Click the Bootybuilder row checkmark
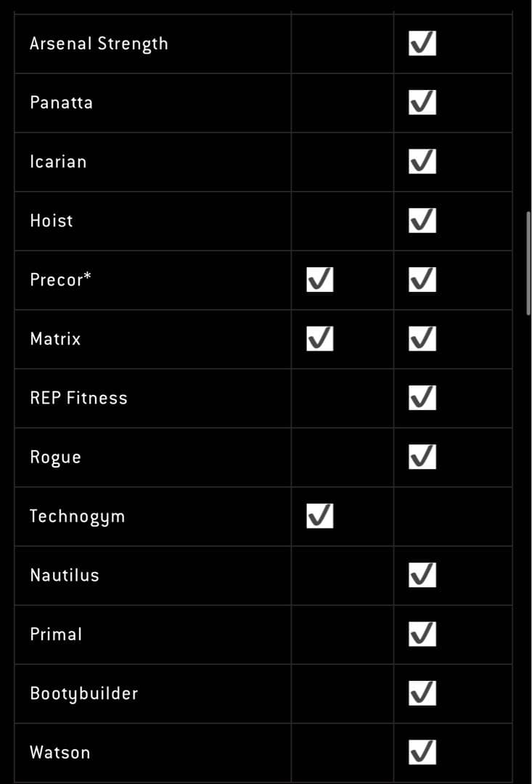Screen dimensions: 532x784 tap(422, 693)
